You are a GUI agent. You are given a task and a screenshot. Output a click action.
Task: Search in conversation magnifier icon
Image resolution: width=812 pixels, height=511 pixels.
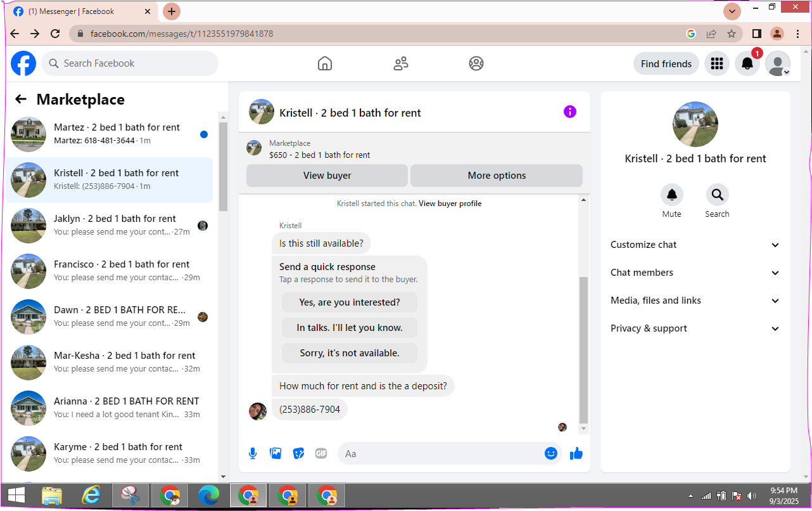tap(718, 195)
